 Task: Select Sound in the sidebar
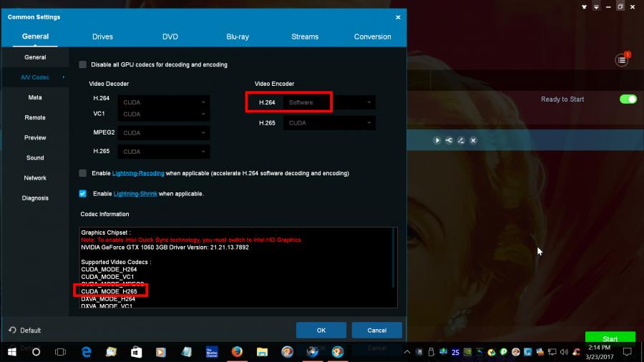point(35,157)
